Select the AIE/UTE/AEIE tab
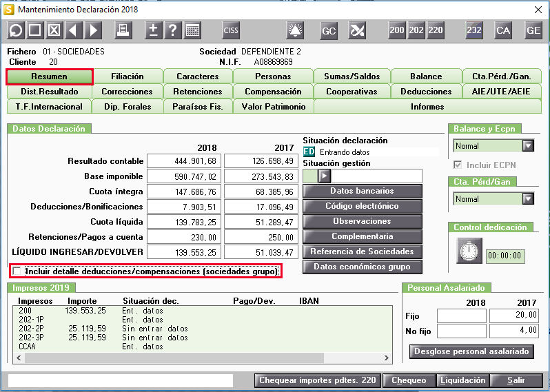 (x=502, y=92)
